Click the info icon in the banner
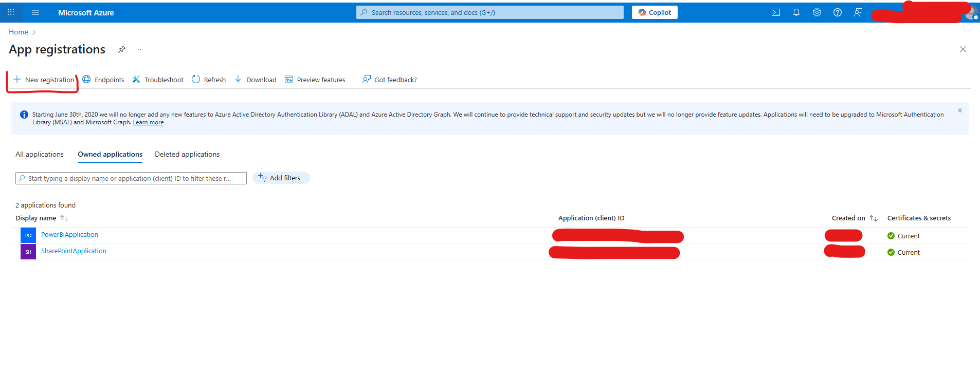The width and height of the screenshot is (980, 376). pos(24,115)
